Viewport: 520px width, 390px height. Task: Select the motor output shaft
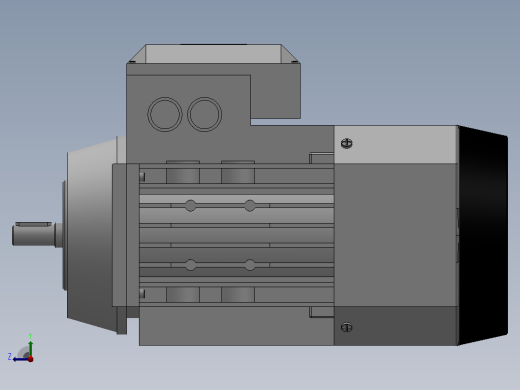33,235
